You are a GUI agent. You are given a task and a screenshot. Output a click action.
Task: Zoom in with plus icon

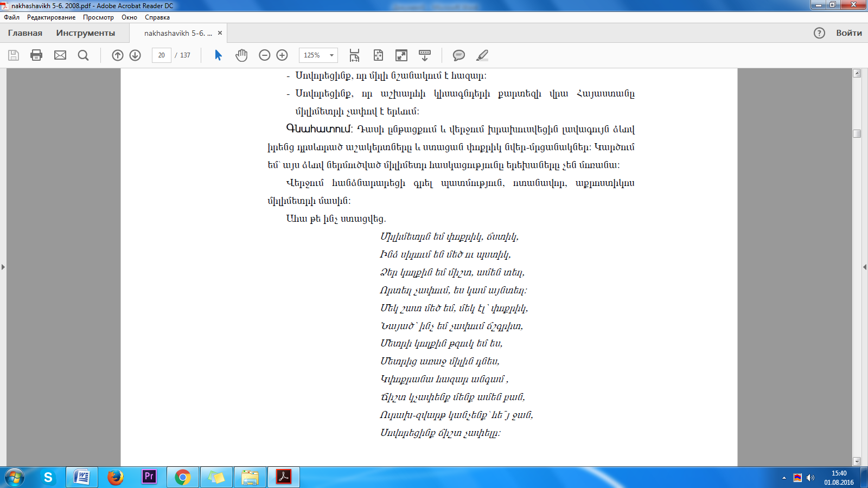pyautogui.click(x=282, y=55)
